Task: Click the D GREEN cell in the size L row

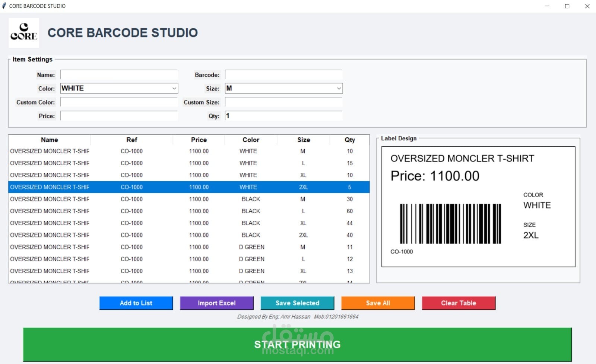Action: 251,259
